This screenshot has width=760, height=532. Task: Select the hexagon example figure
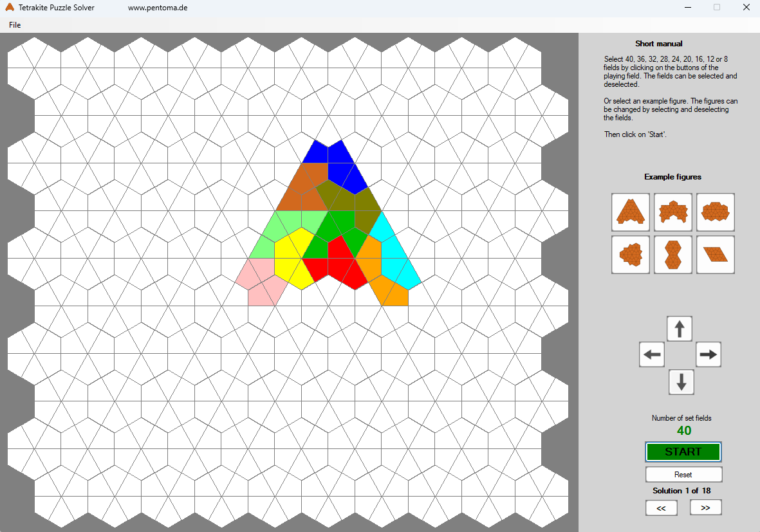click(x=716, y=212)
